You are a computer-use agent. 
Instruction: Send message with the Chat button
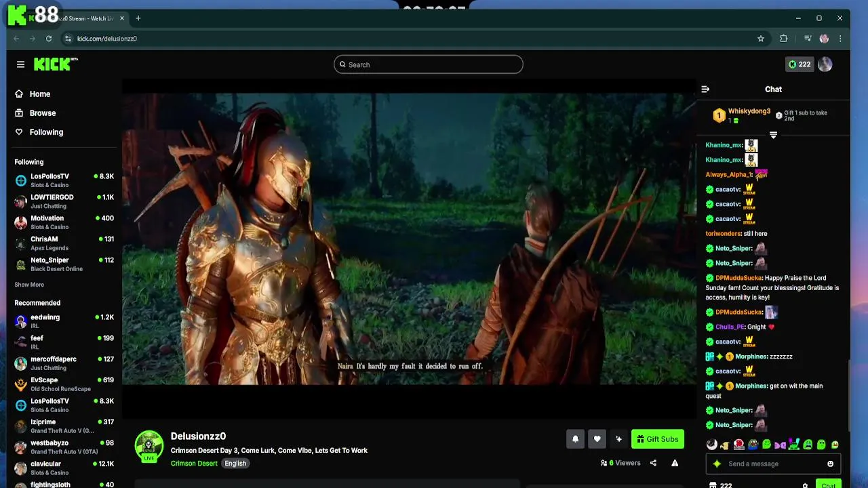click(828, 484)
